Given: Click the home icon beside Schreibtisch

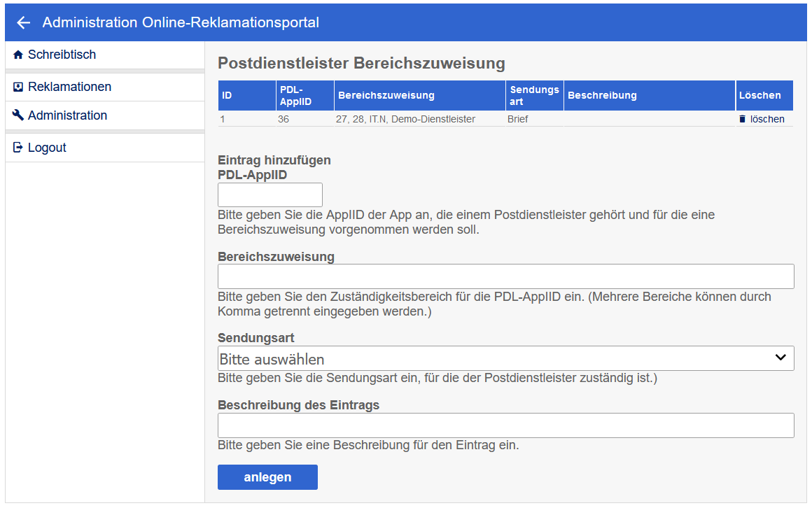Looking at the screenshot, I should click(x=18, y=55).
